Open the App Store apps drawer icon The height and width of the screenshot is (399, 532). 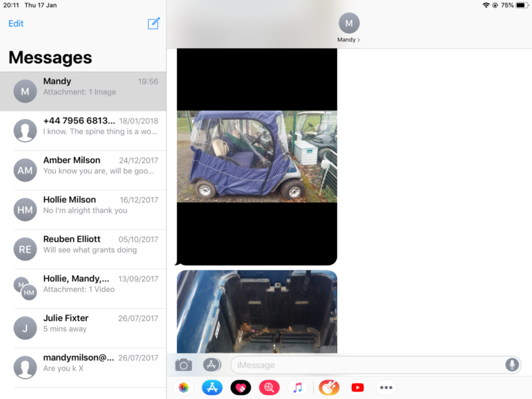click(x=211, y=365)
